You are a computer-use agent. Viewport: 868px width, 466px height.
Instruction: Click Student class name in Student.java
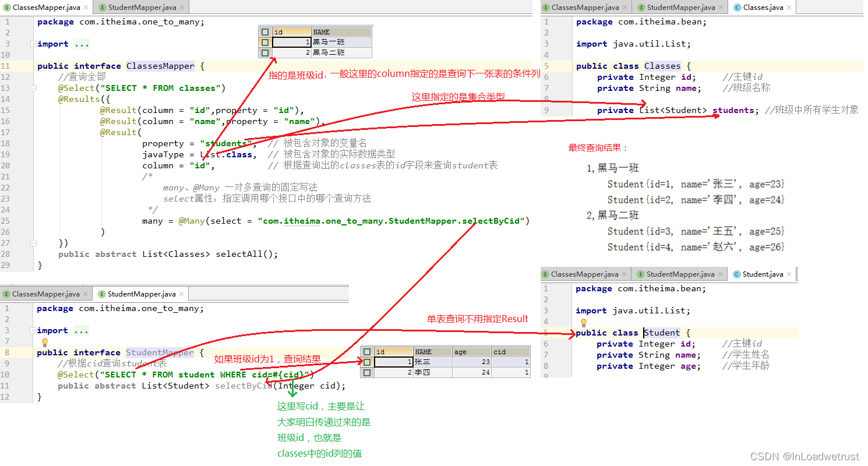tap(662, 333)
